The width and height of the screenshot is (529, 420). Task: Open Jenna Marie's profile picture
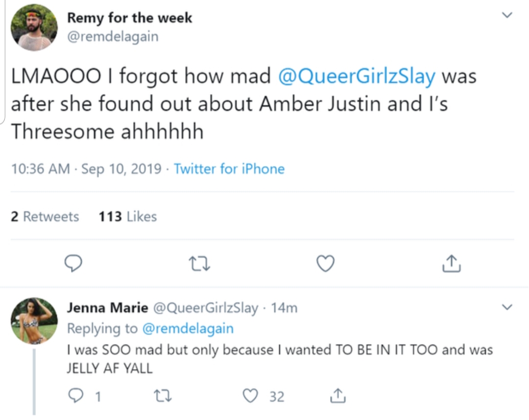point(34,321)
